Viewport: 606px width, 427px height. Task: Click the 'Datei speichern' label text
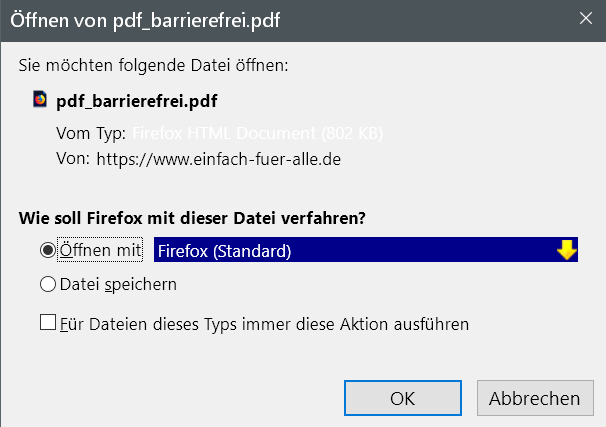pyautogui.click(x=119, y=285)
